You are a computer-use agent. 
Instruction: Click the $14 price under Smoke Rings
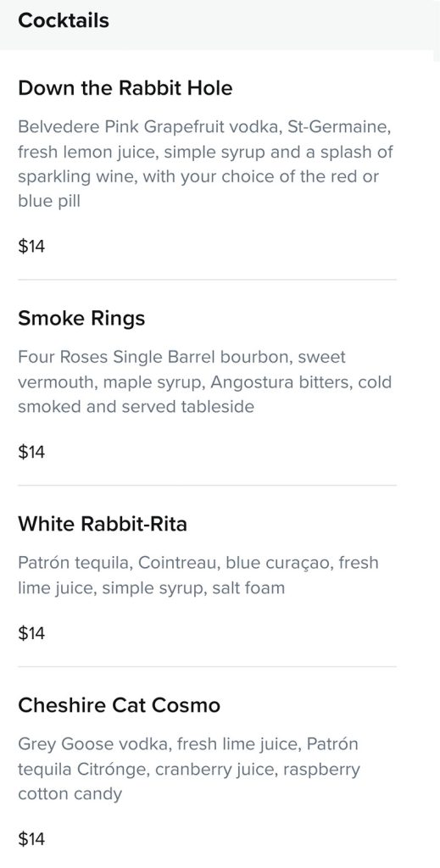pyautogui.click(x=31, y=453)
